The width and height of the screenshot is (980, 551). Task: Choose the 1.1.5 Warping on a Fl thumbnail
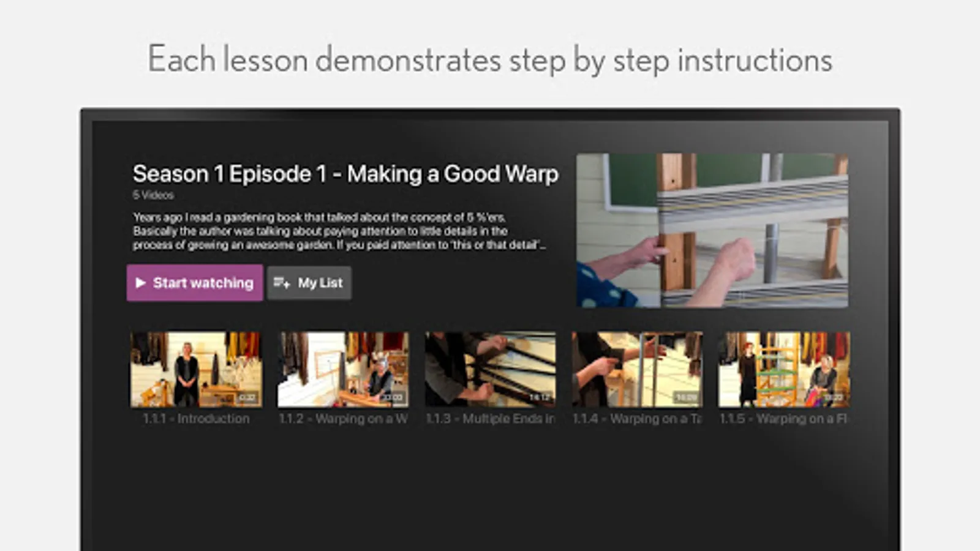[x=784, y=370]
